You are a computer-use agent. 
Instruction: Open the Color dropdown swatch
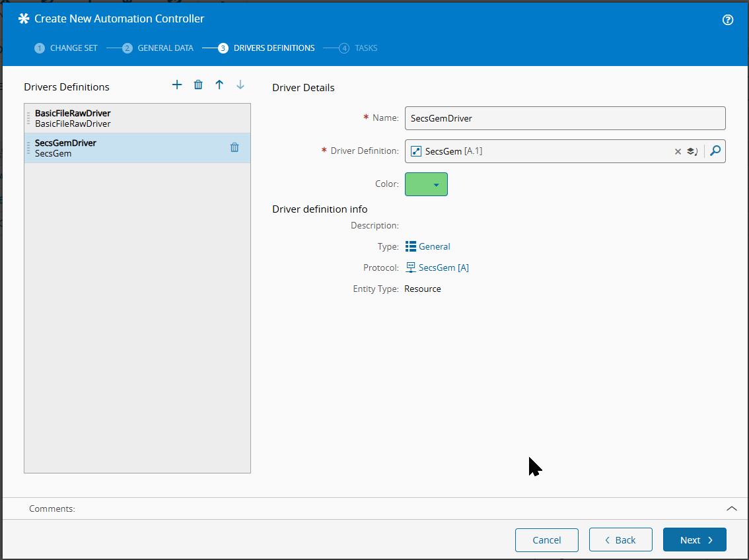[x=426, y=184]
